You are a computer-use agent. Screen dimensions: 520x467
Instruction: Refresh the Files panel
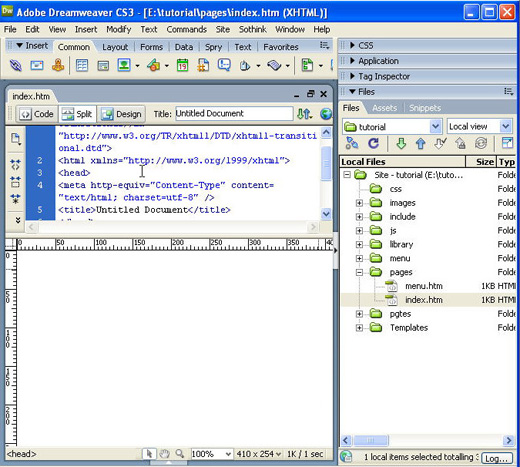tap(373, 144)
